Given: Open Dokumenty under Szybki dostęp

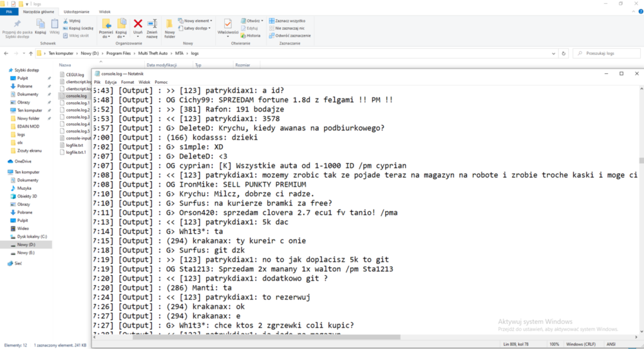Looking at the screenshot, I should click(27, 95).
